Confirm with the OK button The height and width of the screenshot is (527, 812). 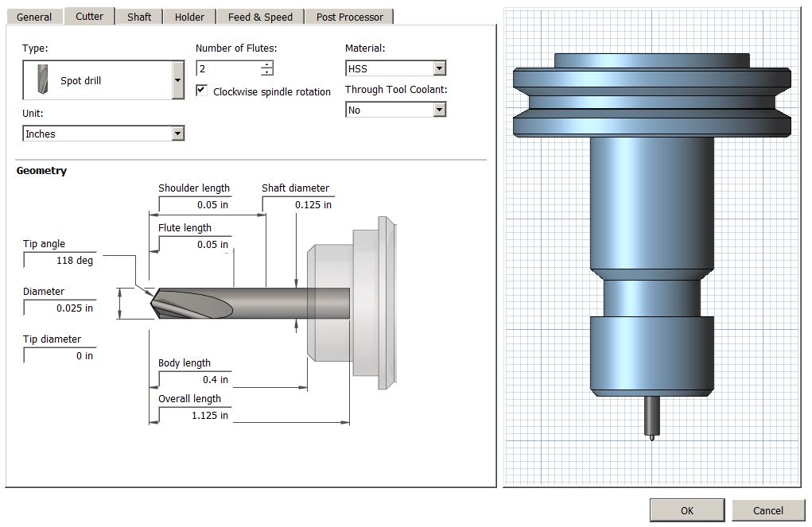[686, 510]
